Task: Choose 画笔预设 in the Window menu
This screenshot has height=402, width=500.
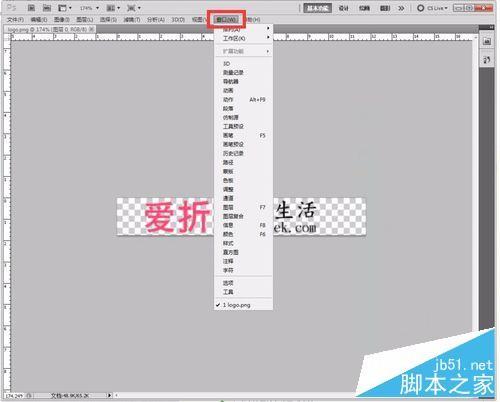Action: coord(243,144)
